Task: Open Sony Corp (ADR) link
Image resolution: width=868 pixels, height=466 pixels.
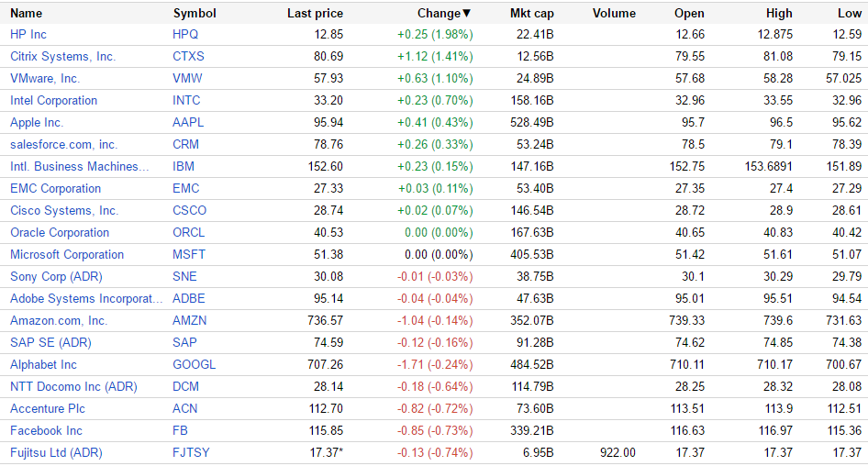Action: point(53,276)
